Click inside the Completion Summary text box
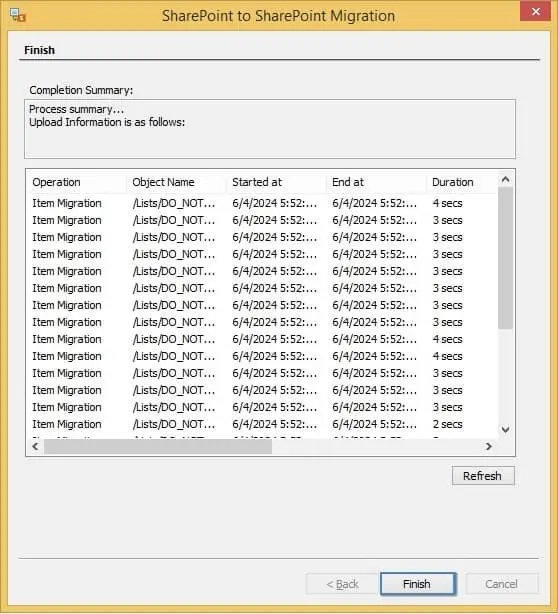The width and height of the screenshot is (558, 614). pyautogui.click(x=270, y=129)
